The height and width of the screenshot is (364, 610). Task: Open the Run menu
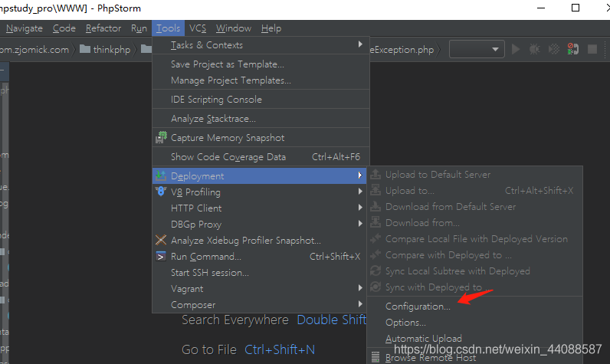click(139, 28)
